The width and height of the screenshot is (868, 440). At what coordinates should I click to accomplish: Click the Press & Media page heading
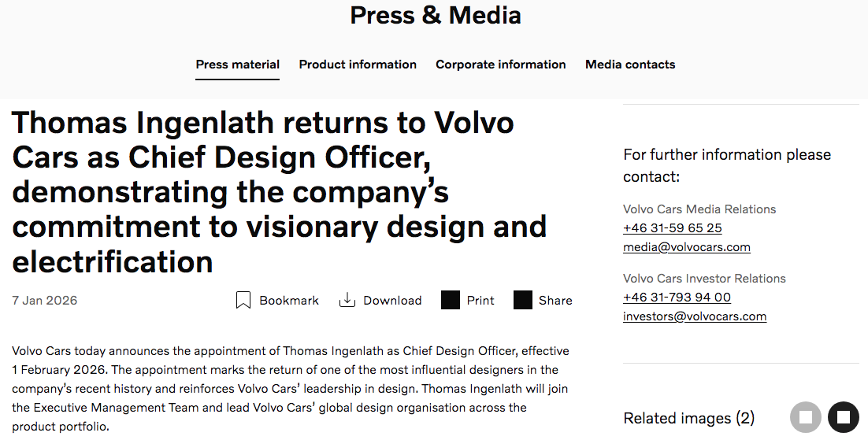coord(435,16)
